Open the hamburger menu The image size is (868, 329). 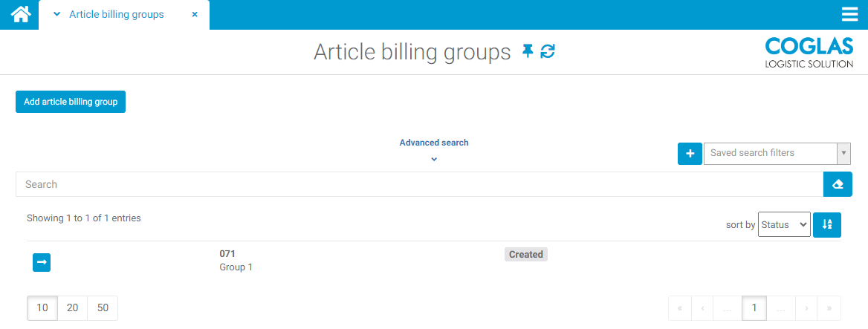pyautogui.click(x=849, y=15)
